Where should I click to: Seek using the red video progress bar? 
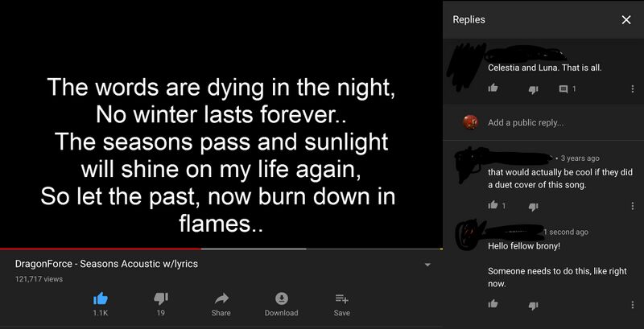(x=153, y=249)
